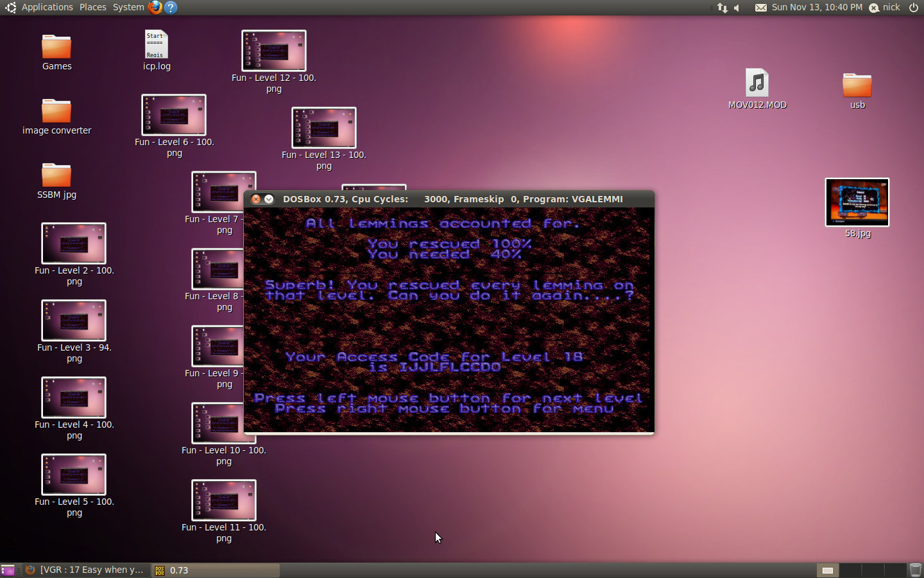Viewport: 924px width, 578px height.
Task: Launch Firefox from the top panel
Action: point(155,7)
